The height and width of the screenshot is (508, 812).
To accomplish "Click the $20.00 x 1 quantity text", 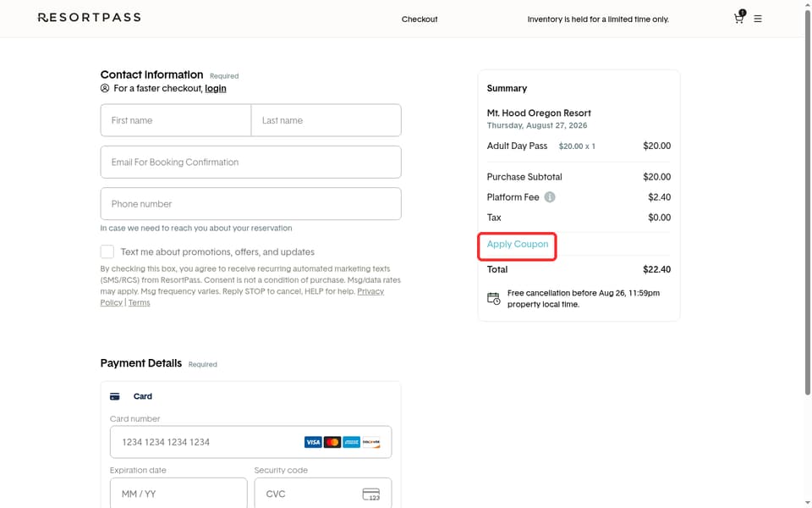I will (x=577, y=146).
